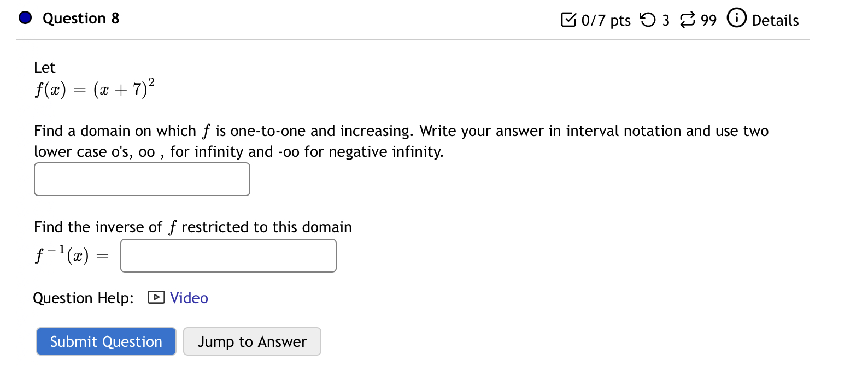Select the Question 8 heading
868x366 pixels.
(x=81, y=17)
